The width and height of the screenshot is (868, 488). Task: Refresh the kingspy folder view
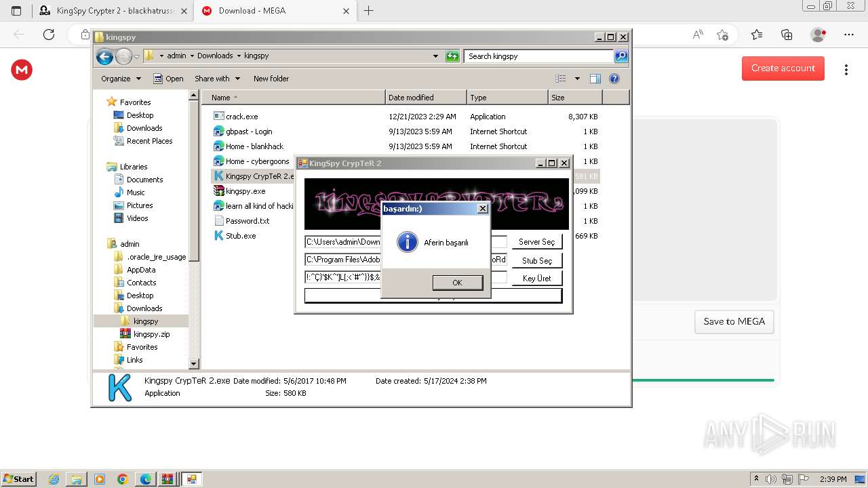(452, 56)
